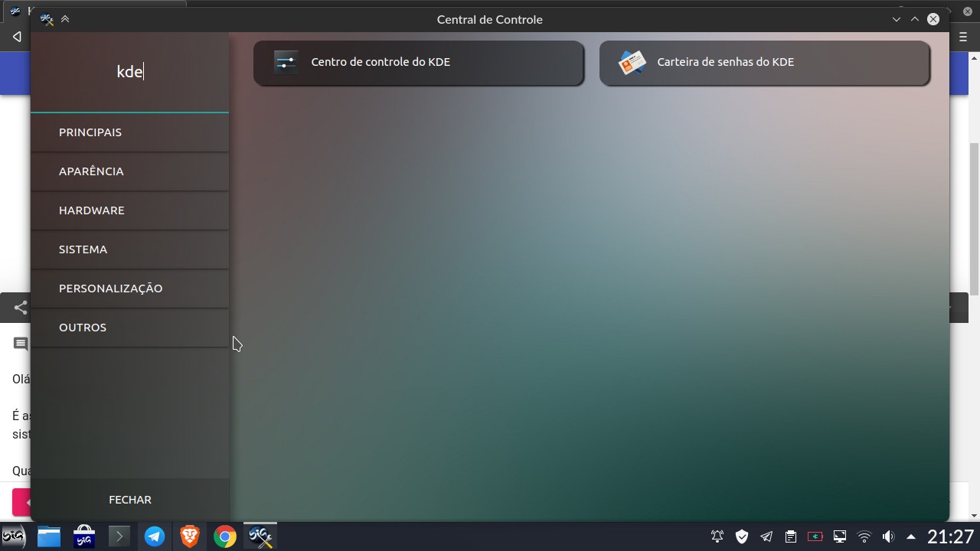Click the FECHAR button
The image size is (980, 551).
130,500
